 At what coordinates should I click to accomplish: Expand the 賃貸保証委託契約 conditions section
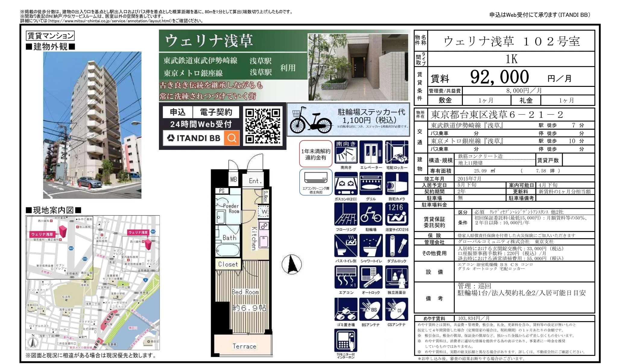click(x=434, y=221)
